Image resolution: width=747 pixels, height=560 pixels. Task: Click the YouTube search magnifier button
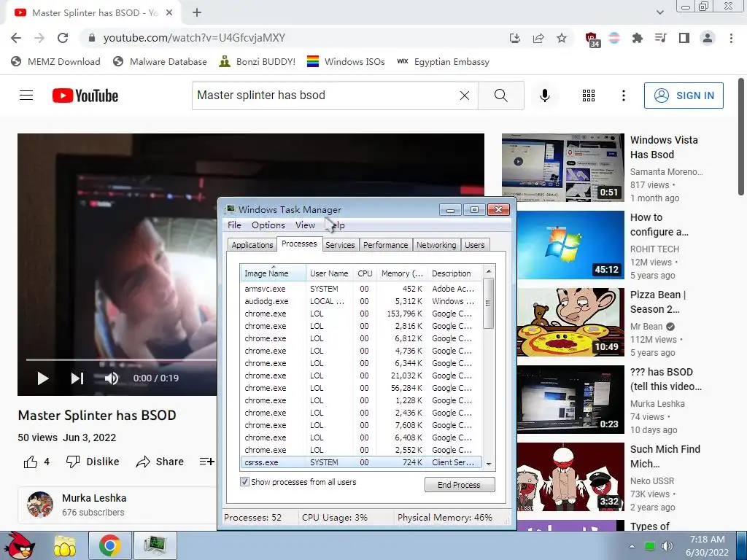tap(500, 96)
